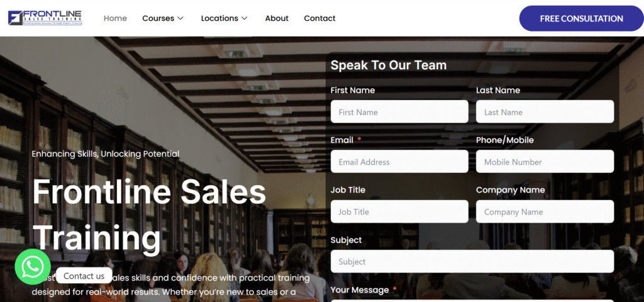Open the Contact page
The height and width of the screenshot is (302, 644).
(319, 18)
